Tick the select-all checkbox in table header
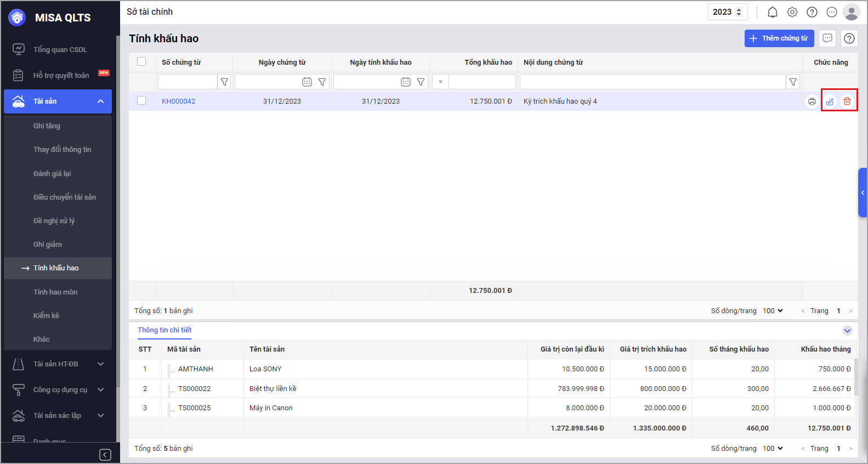This screenshot has width=868, height=464. (x=141, y=62)
